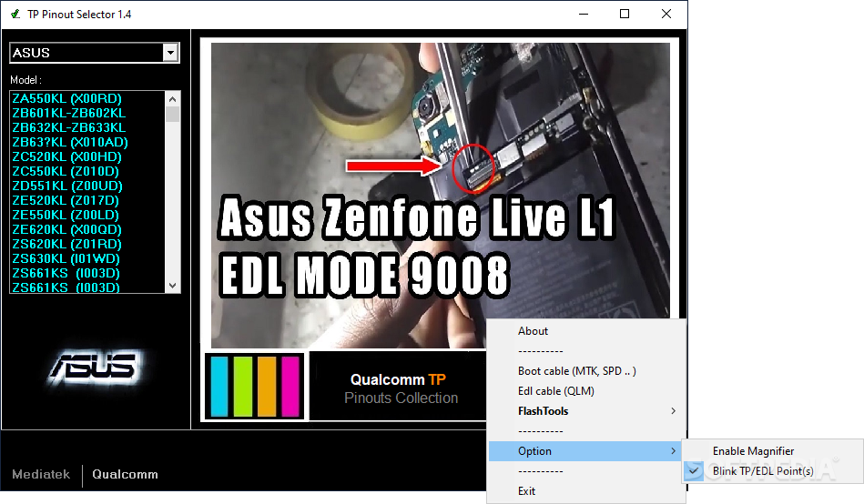Select ZB632KL-ZB633KL model
The image size is (864, 504).
pos(69,127)
